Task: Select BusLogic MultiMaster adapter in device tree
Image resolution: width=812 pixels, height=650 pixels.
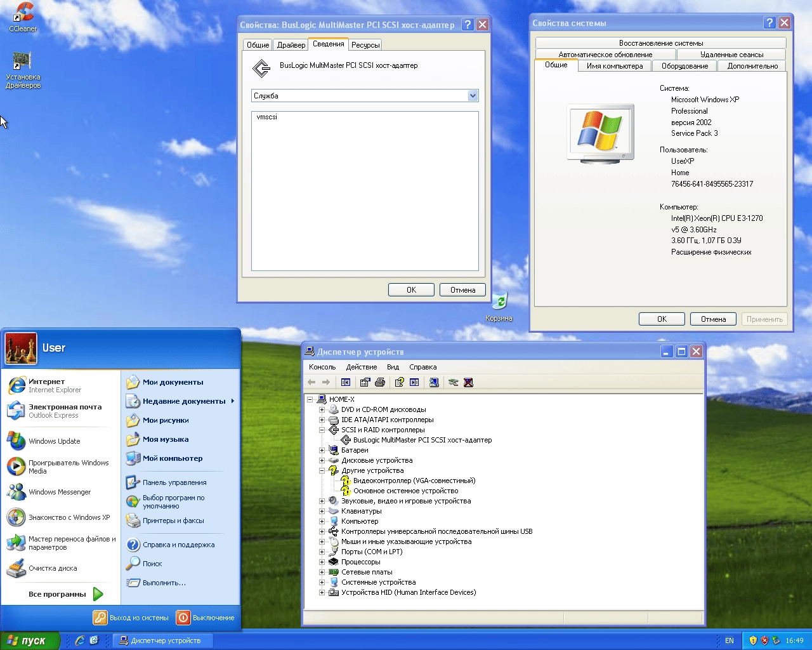Action: click(x=422, y=440)
